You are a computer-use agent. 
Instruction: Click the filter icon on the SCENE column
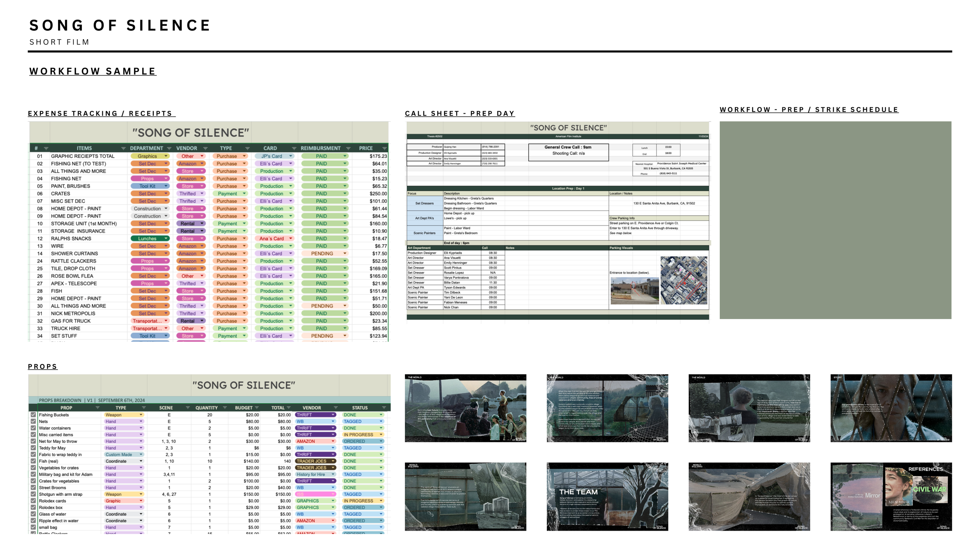click(x=187, y=408)
